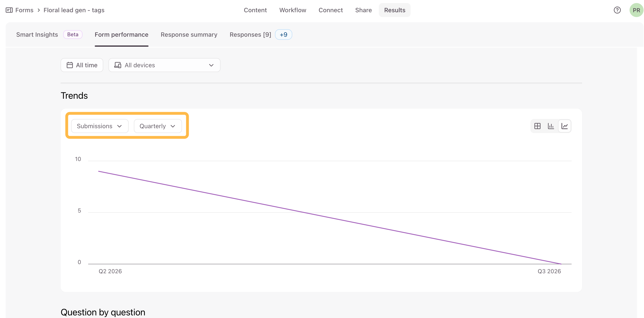Image resolution: width=644 pixels, height=318 pixels.
Task: Click the calendar icon in All time
Action: 70,65
